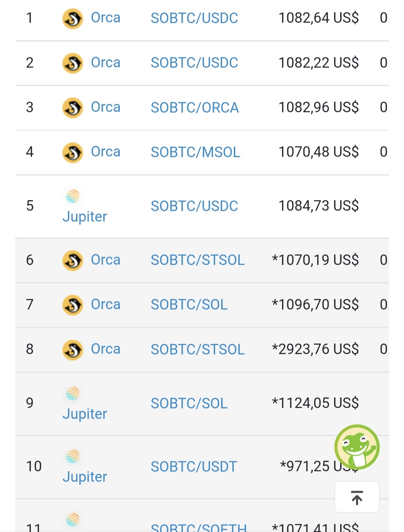Screen dimensions: 404x532
Task: Open the SOBTC/USDC pair in row 1
Action: 194,18
